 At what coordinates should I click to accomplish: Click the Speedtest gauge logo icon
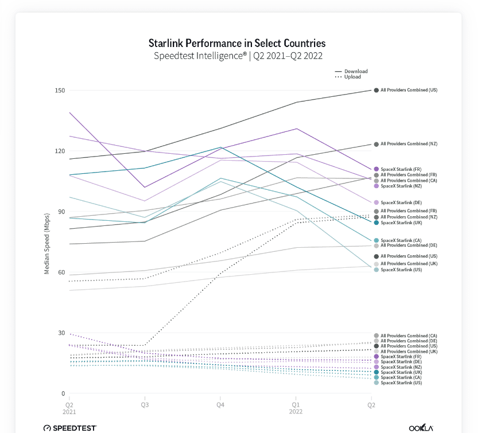point(47,428)
